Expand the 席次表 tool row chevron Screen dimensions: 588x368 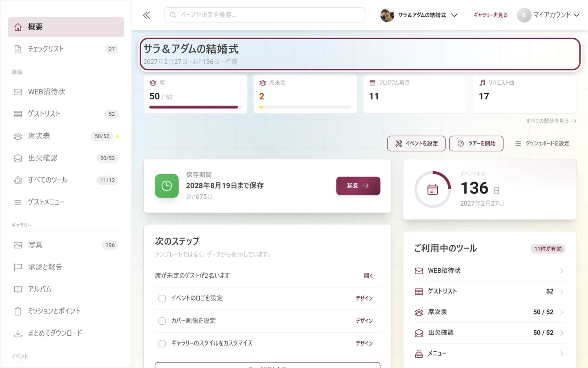[562, 312]
